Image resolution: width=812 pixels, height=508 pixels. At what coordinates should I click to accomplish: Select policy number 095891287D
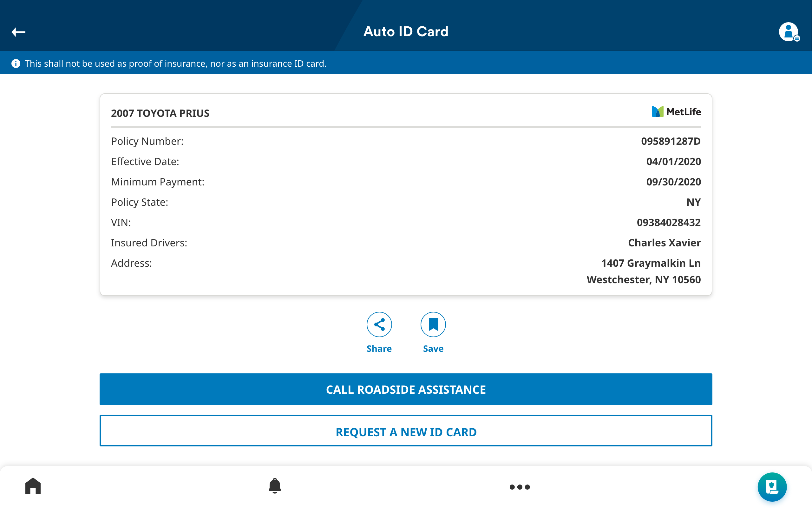[671, 141]
